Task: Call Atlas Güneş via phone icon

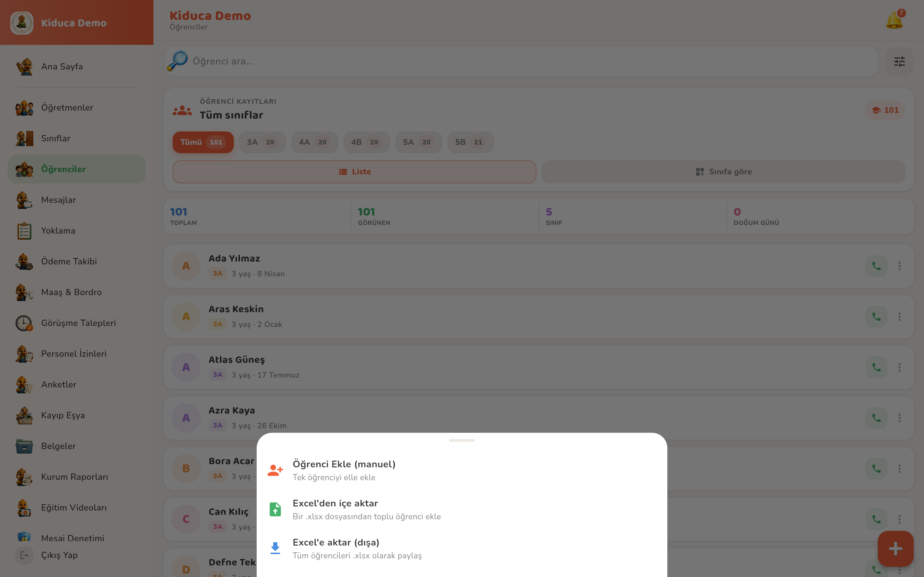Action: point(876,367)
